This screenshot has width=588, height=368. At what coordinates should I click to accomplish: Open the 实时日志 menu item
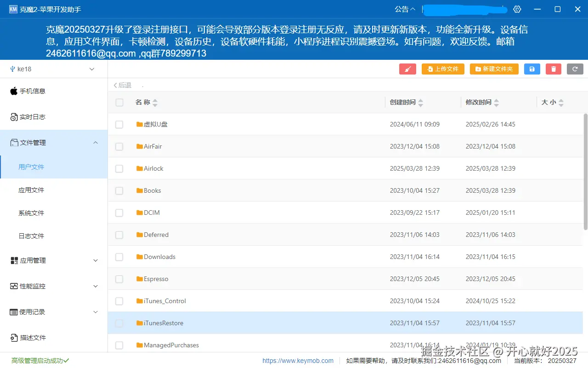(x=54, y=117)
